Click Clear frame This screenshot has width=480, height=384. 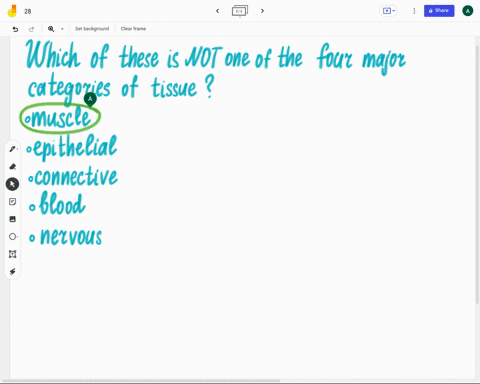coord(133,29)
